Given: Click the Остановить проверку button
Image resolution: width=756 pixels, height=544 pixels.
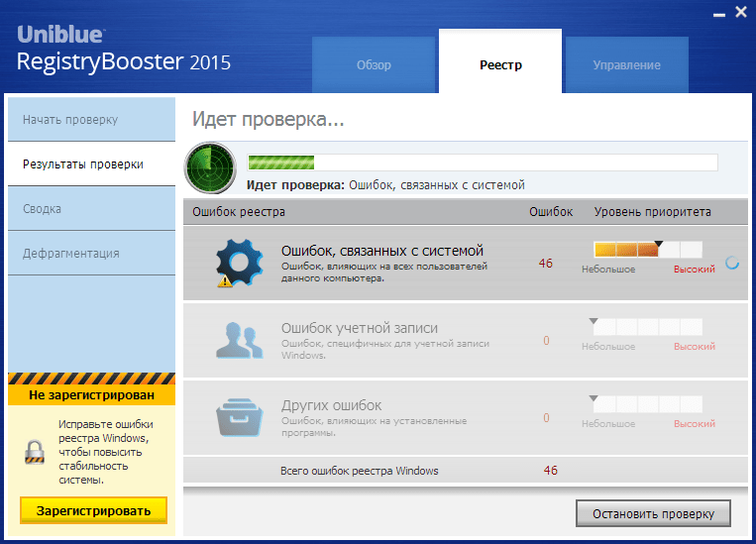Looking at the screenshot, I should 653,513.
